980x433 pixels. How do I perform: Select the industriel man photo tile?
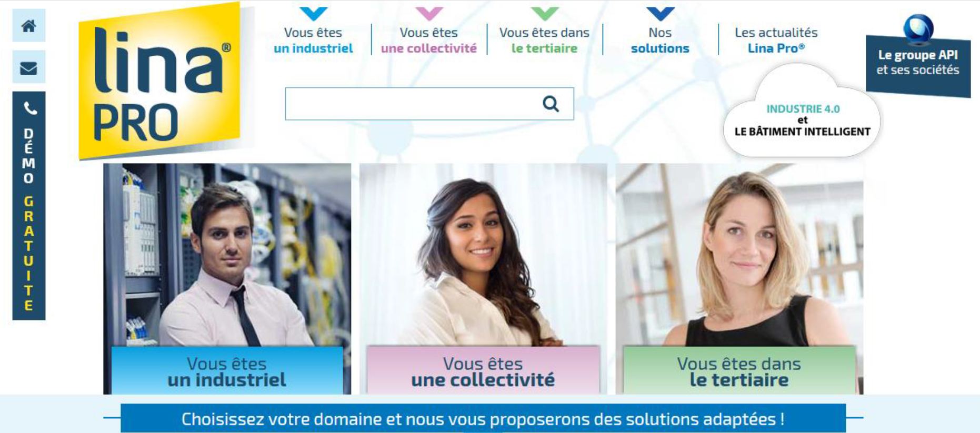point(227,255)
